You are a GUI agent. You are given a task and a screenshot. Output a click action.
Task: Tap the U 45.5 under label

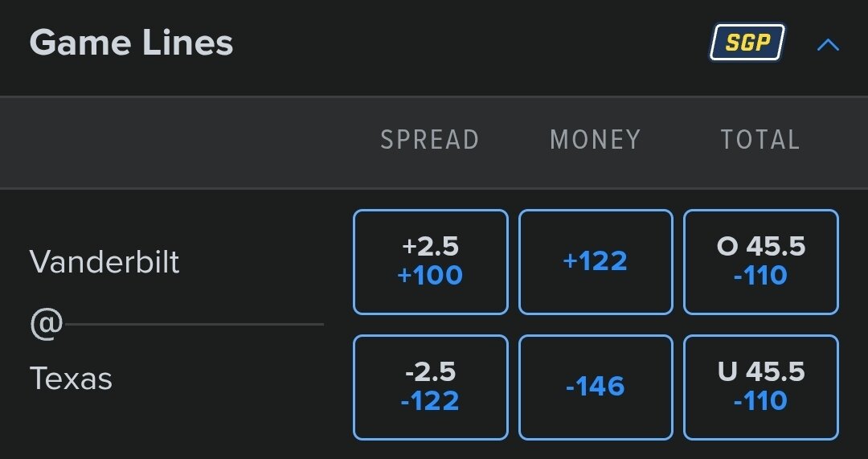[x=760, y=371]
